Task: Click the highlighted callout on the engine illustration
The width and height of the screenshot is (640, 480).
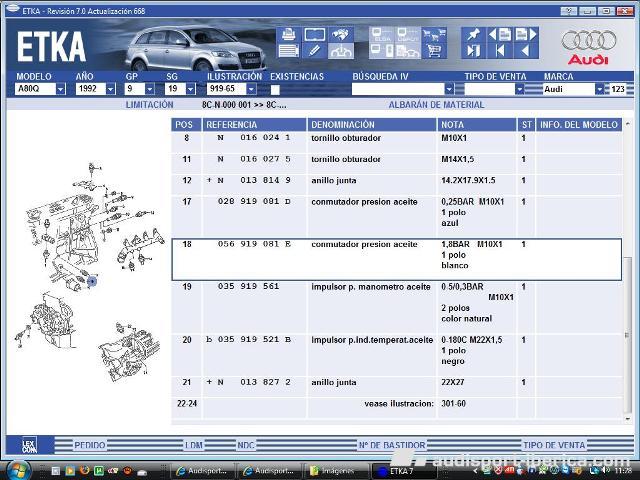Action: (92, 281)
